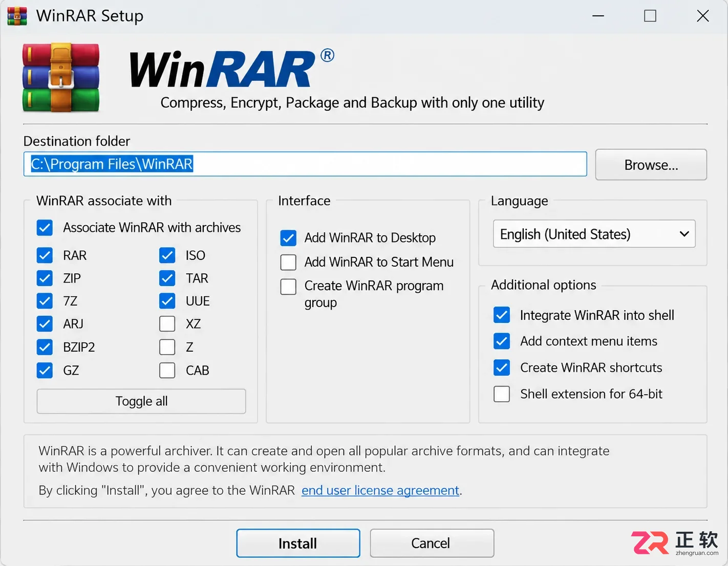The height and width of the screenshot is (566, 728).
Task: Uncheck the TAR file association
Action: (167, 278)
